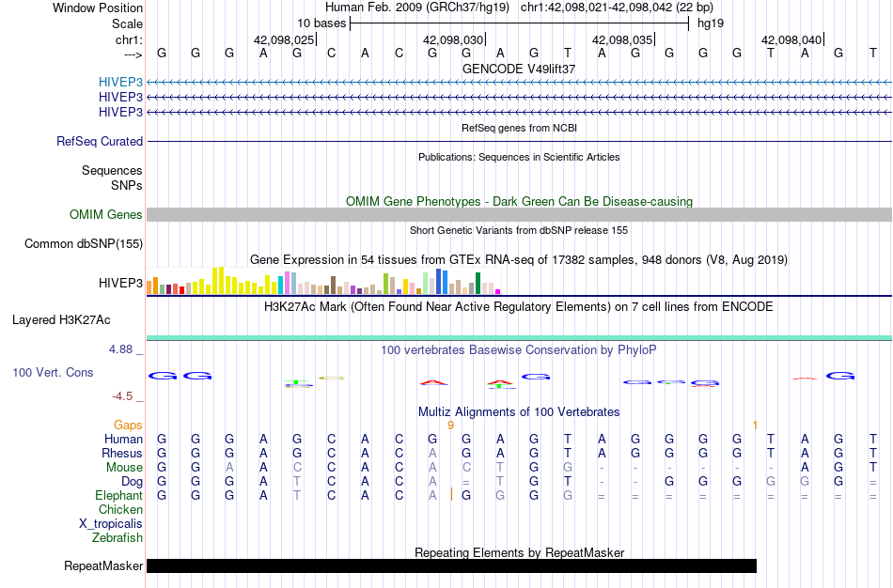Click the 42,098,035 ruler position
Screen dimensions: 893x588
click(622, 39)
